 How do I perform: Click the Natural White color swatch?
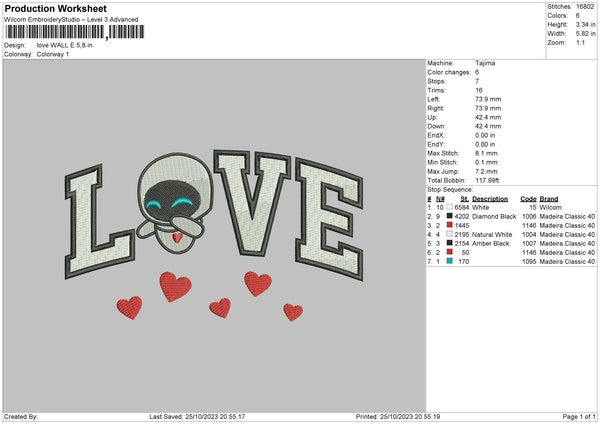click(451, 234)
